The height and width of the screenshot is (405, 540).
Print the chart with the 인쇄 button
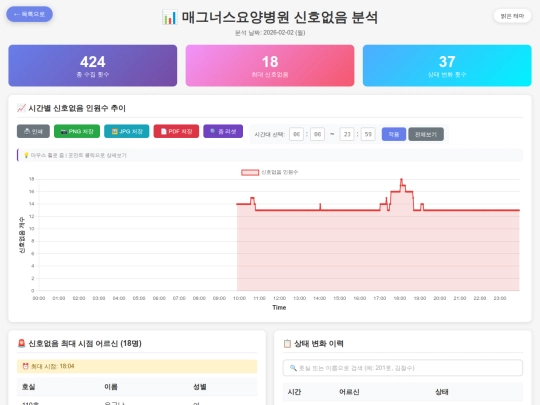coord(33,131)
